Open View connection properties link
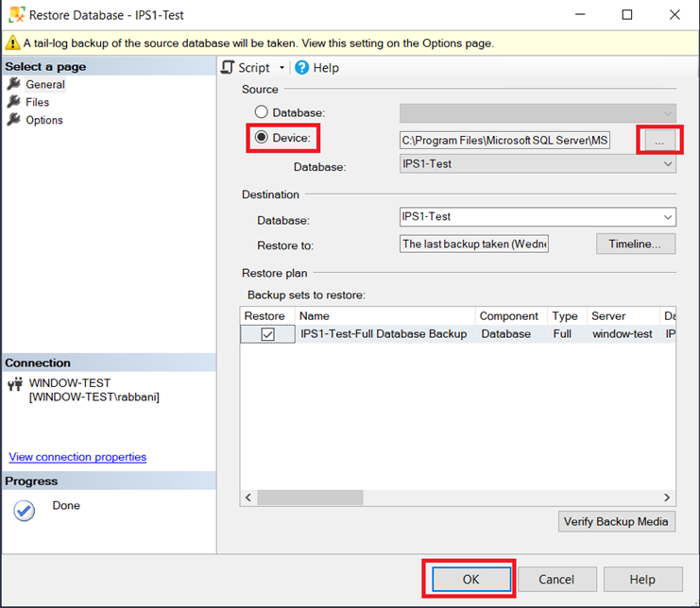 coord(77,457)
